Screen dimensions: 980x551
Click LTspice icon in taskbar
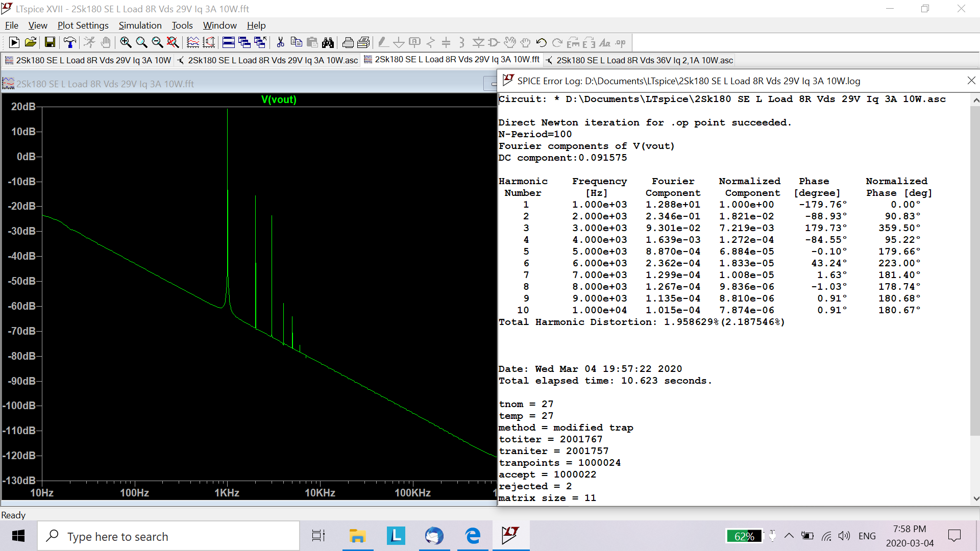[x=511, y=536]
